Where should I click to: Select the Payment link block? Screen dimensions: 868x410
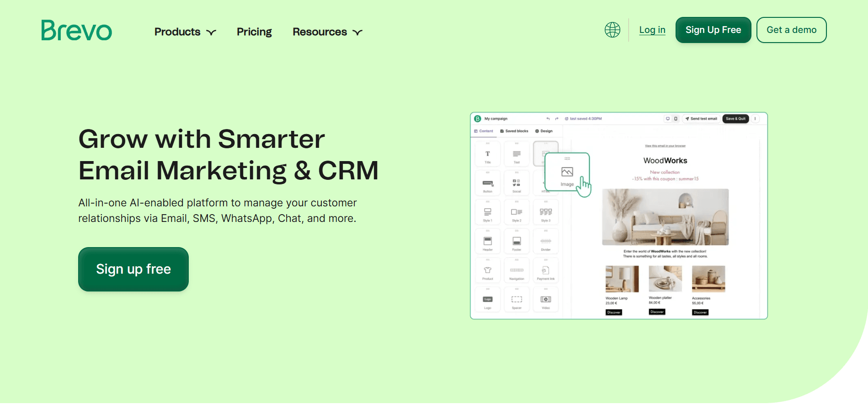point(546,271)
